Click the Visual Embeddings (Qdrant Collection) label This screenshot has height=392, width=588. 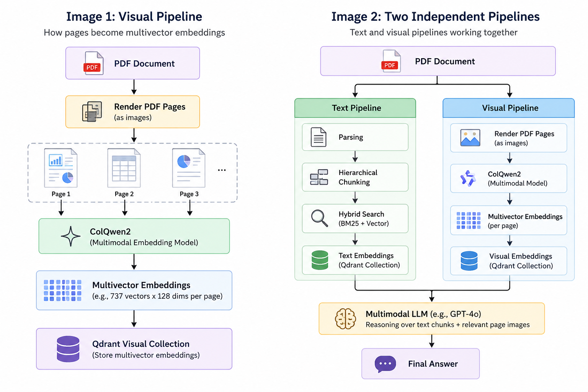click(521, 261)
